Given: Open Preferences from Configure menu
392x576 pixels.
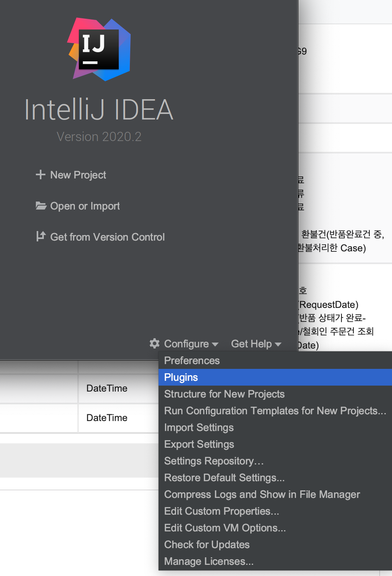Looking at the screenshot, I should pos(275,360).
